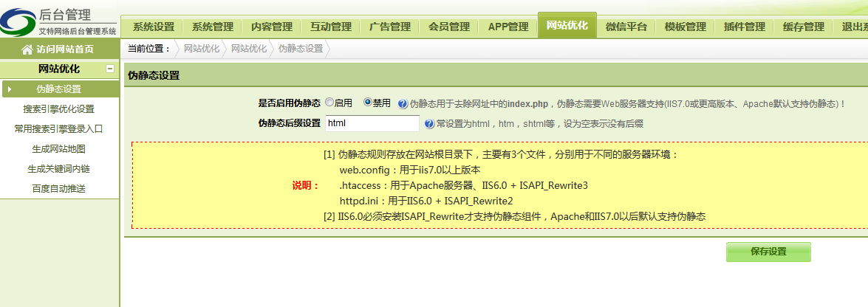Open 百度自动推送 in the sidebar
Viewport: 868px width, 307px height.
point(58,189)
